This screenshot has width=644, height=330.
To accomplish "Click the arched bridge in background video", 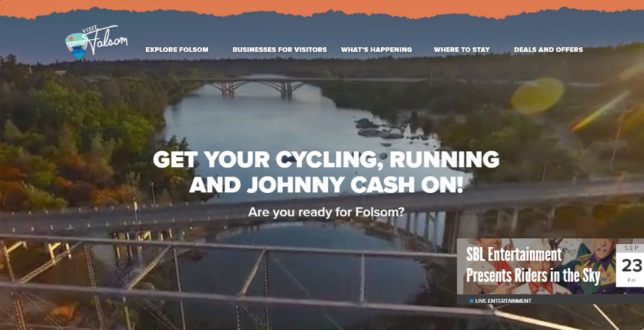I will (x=258, y=86).
